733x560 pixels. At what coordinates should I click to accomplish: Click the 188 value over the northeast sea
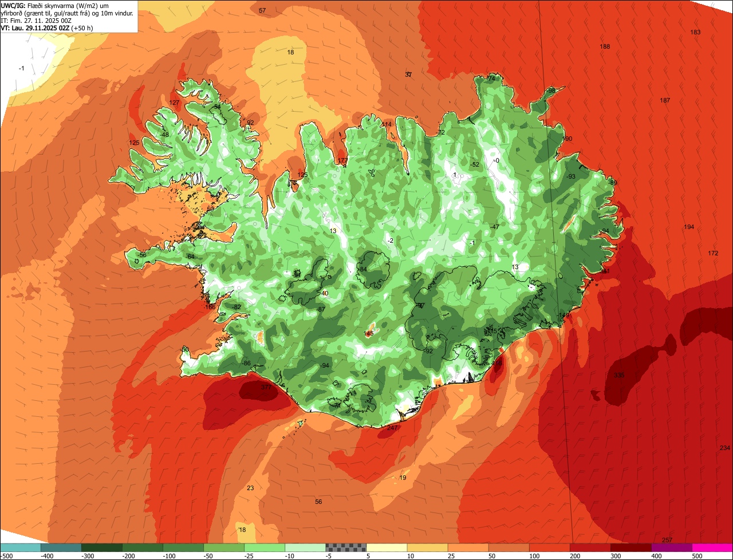pos(605,47)
